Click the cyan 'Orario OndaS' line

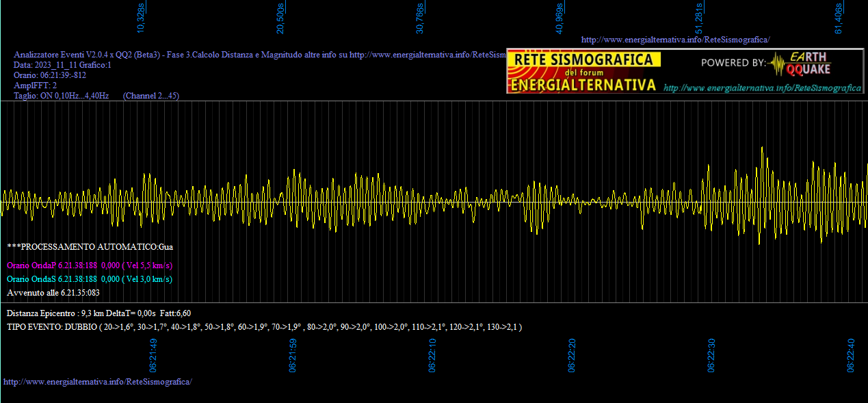[90, 279]
